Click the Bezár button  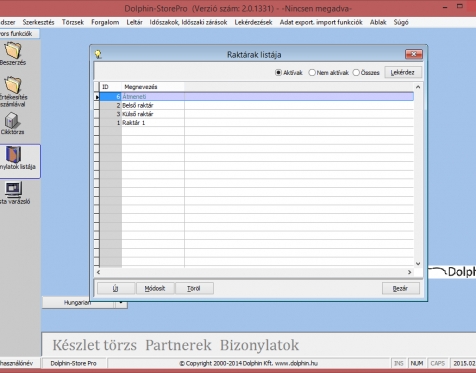click(x=401, y=288)
